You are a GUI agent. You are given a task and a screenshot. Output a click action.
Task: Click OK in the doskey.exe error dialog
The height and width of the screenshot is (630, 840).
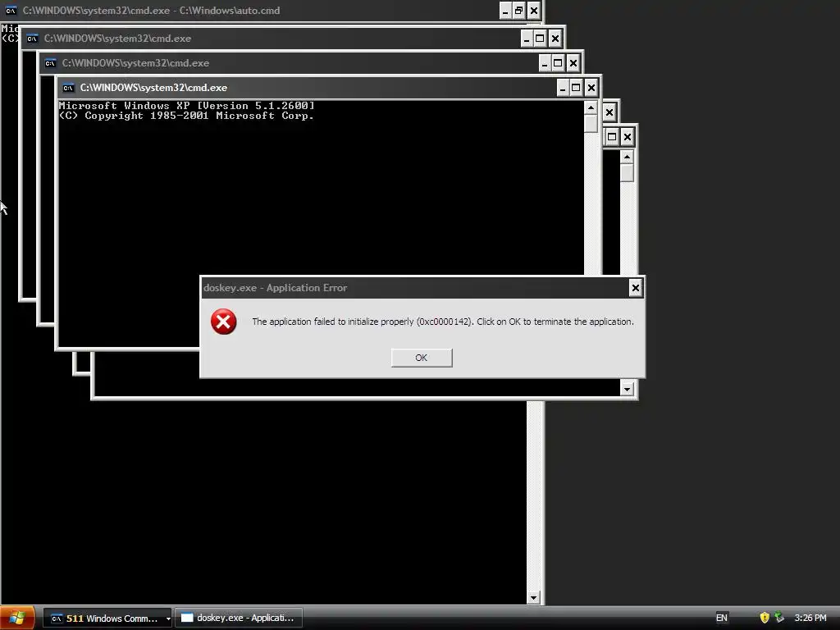click(x=422, y=358)
